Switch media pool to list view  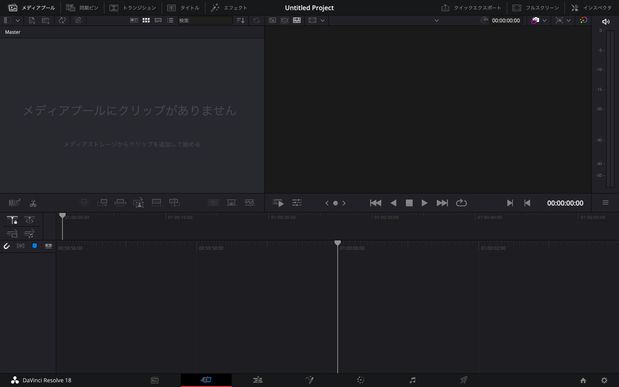point(170,20)
